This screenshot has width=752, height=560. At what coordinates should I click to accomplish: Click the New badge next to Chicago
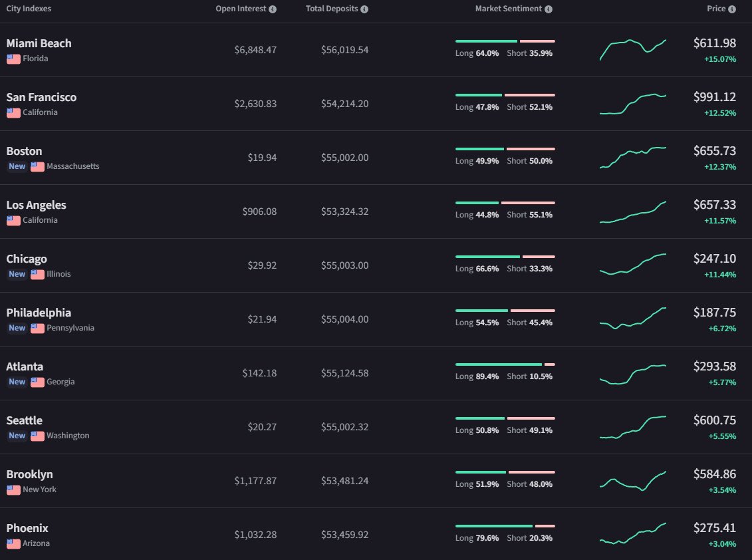click(17, 274)
